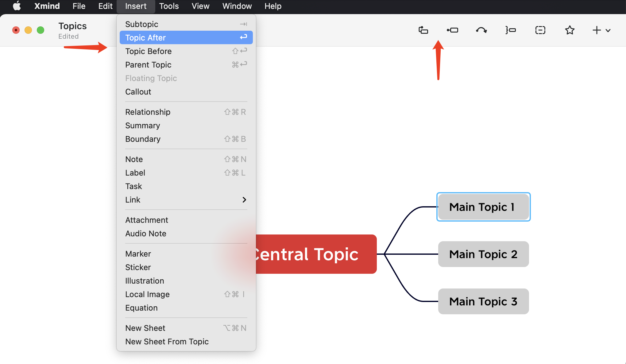This screenshot has width=626, height=364.
Task: Click the Topics document title
Action: click(x=72, y=26)
